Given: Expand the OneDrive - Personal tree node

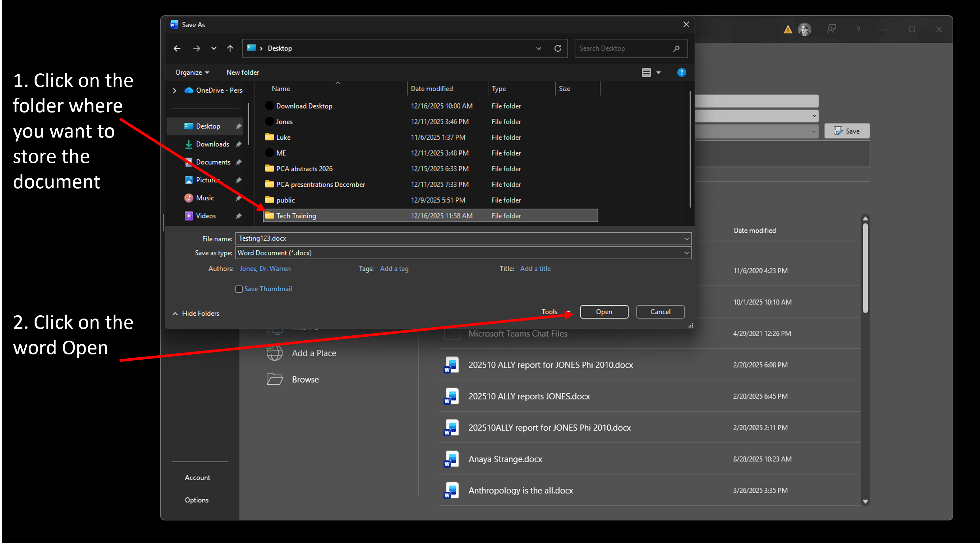Looking at the screenshot, I should point(175,90).
